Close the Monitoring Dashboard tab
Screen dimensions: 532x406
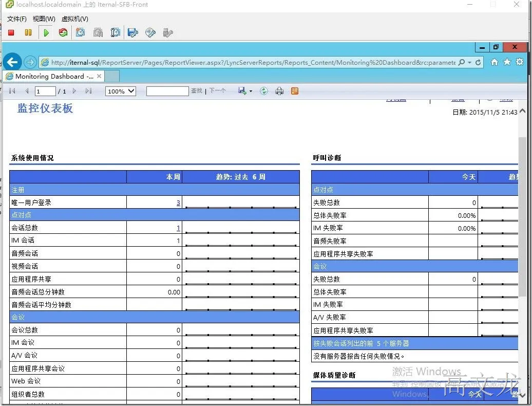[x=99, y=76]
